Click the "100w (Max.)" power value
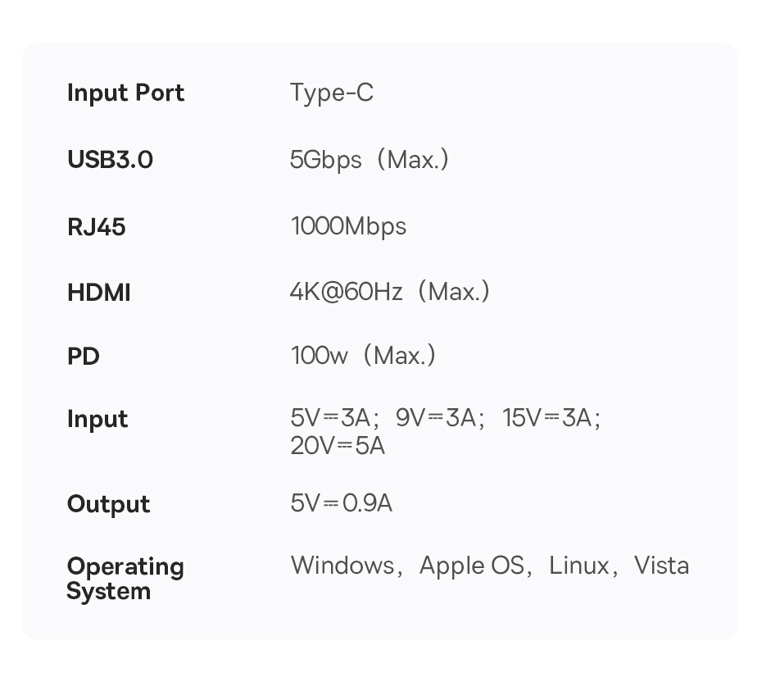Image resolution: width=762 pixels, height=700 pixels. click(x=363, y=356)
